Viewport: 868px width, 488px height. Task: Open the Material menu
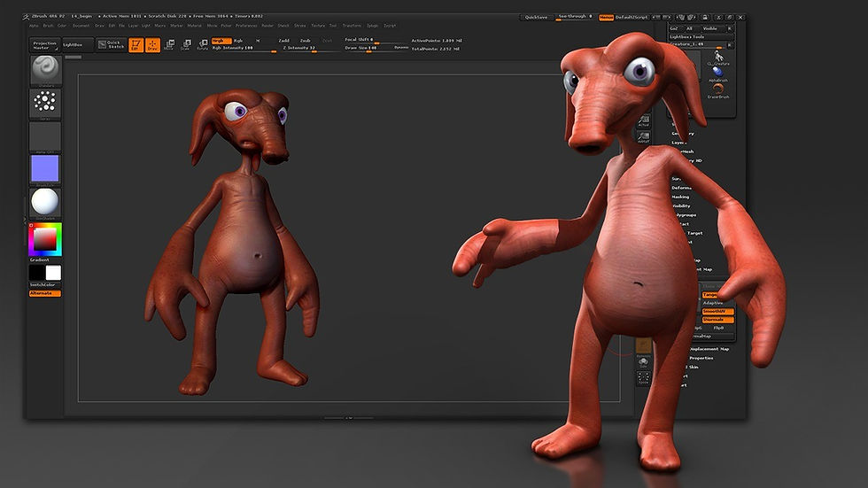tap(194, 26)
